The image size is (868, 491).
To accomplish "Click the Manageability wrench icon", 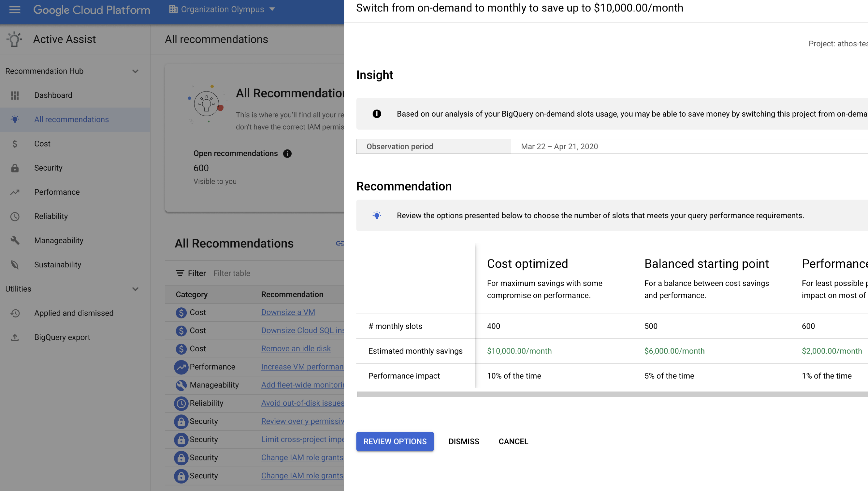I will pos(16,240).
